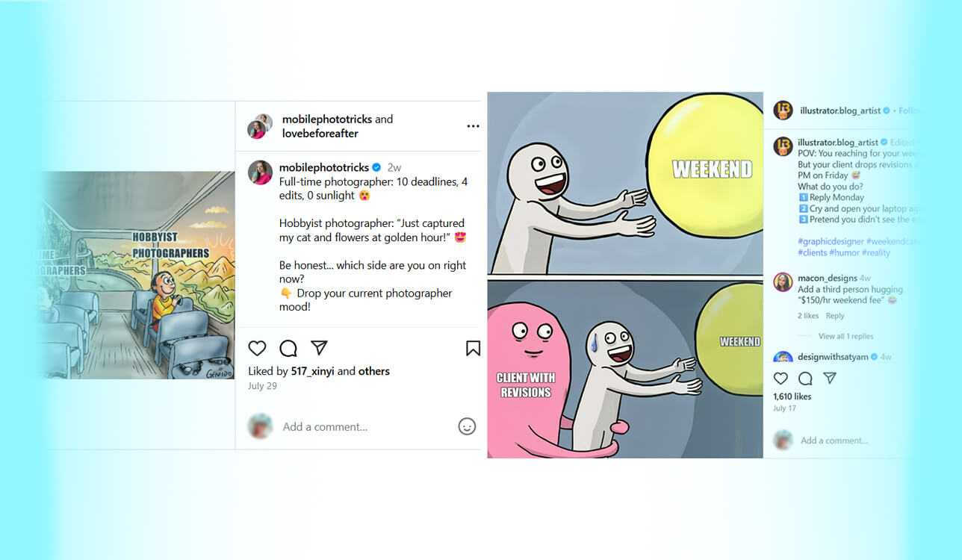
Task: Share the mobilephototricks post via paper plane
Action: [319, 348]
